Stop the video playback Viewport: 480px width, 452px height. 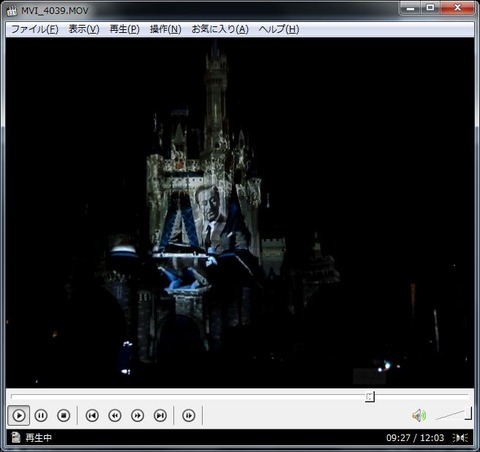click(63, 415)
